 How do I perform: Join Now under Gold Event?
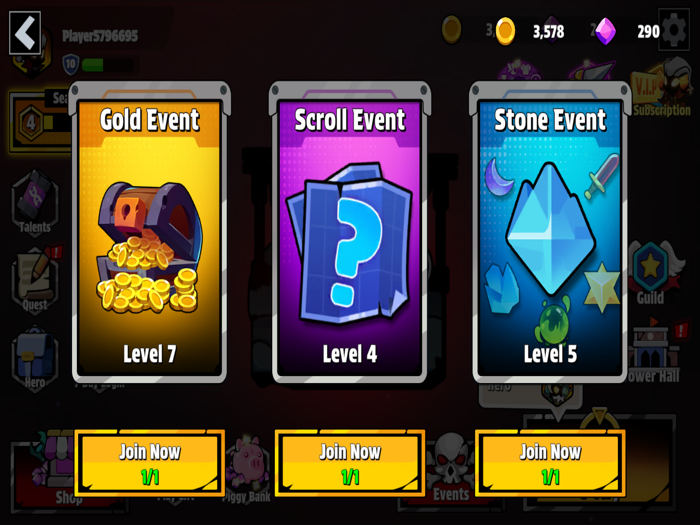coord(150,463)
